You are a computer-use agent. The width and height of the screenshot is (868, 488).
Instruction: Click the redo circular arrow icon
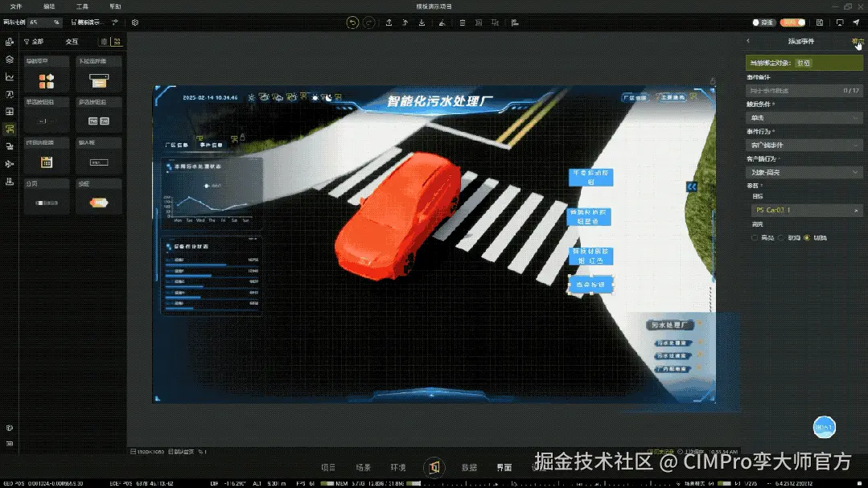[368, 23]
